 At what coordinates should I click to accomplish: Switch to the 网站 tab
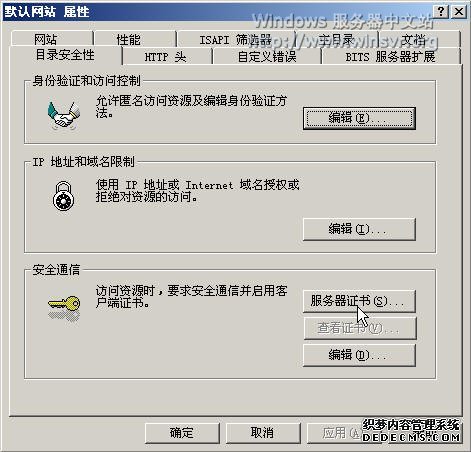point(52,39)
